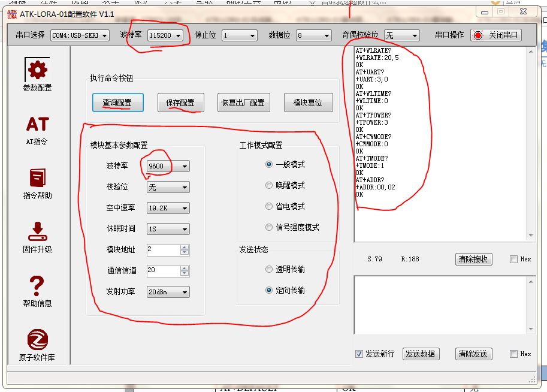Open the 参数配置 gear sidebar icon

[x=37, y=70]
